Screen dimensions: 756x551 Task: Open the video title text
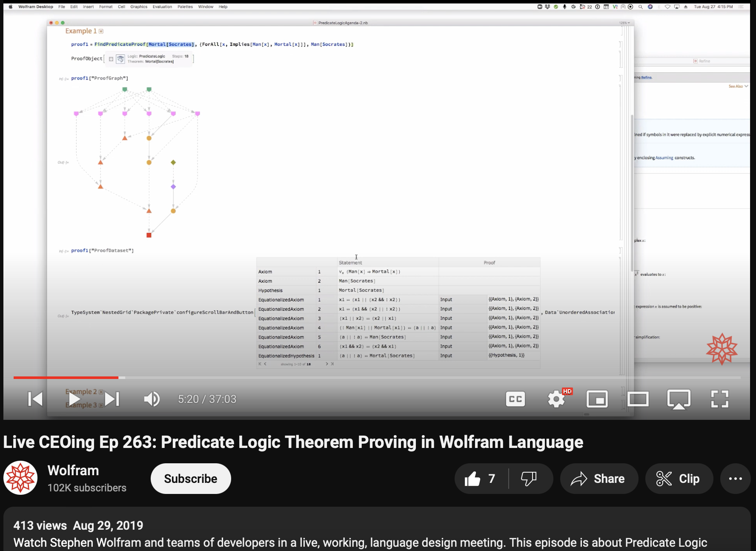click(x=293, y=442)
